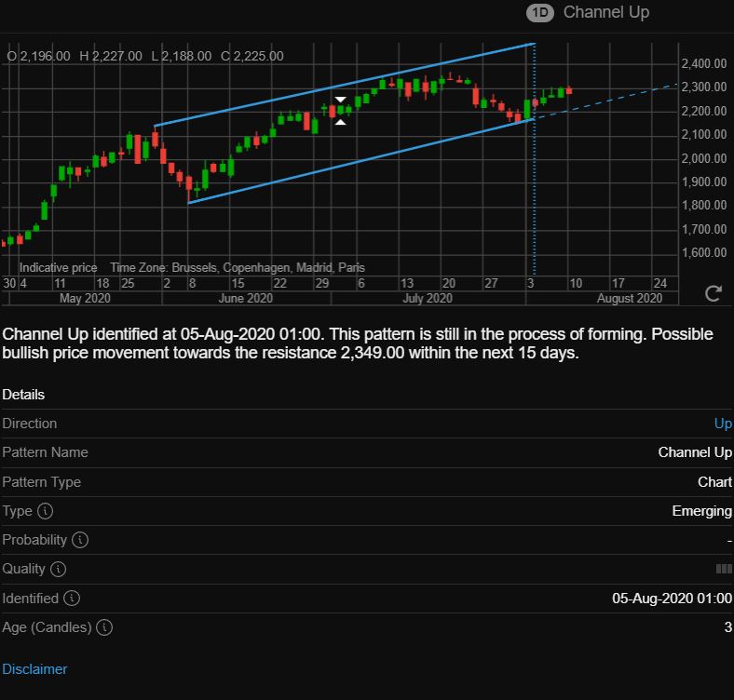
Task: Click the pattern description paragraph
Action: [x=358, y=343]
